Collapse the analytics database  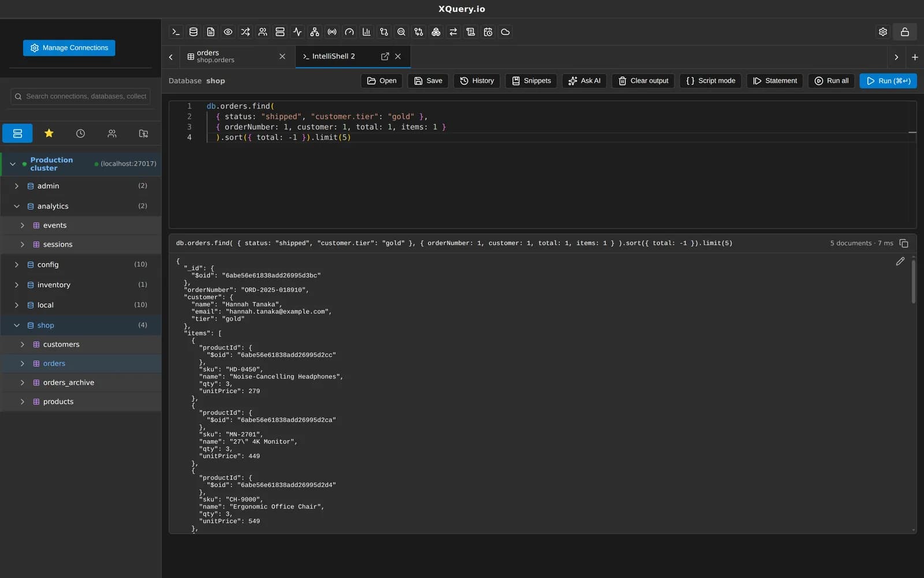coord(17,206)
